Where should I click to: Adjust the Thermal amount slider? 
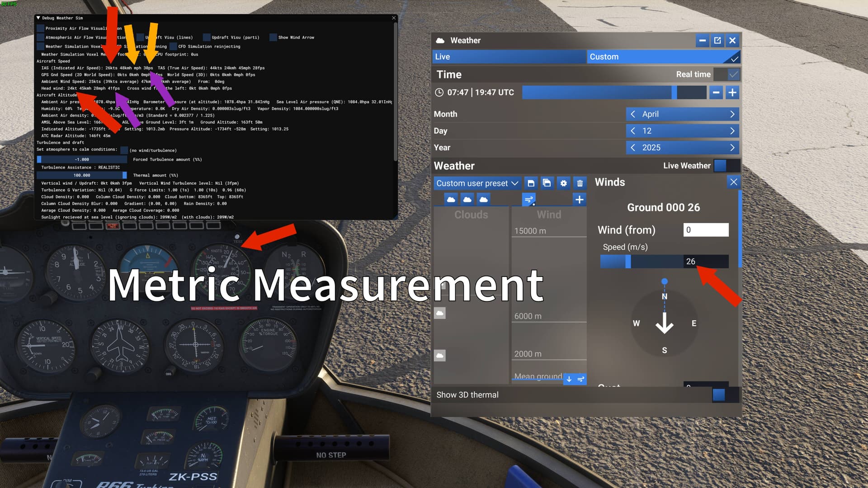82,175
